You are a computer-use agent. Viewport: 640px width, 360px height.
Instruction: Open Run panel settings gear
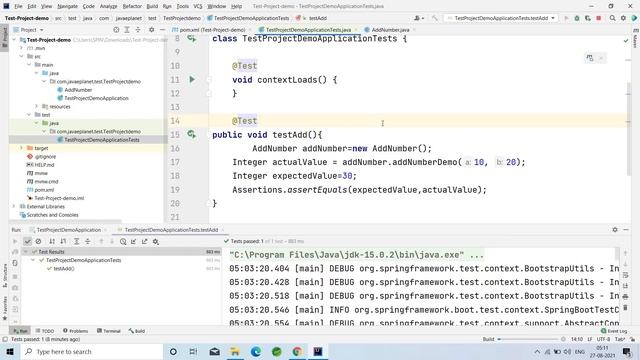pos(615,230)
